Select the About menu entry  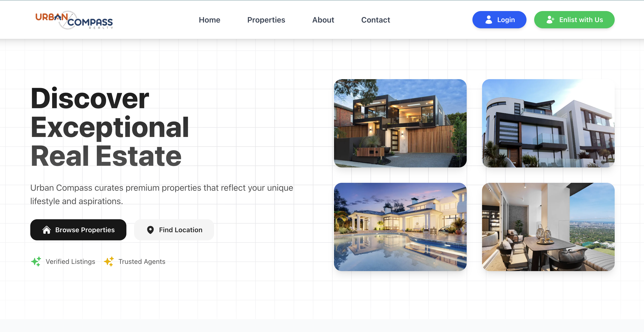323,20
